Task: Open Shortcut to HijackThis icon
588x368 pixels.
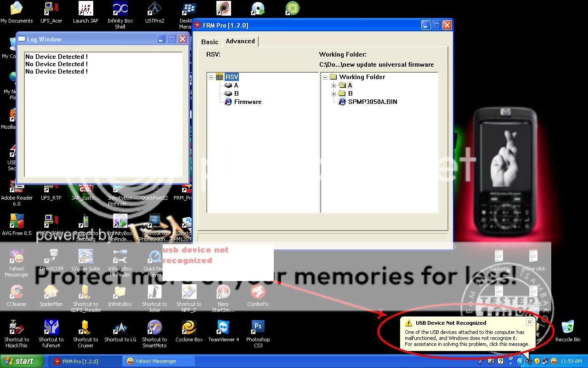Action: 17,334
